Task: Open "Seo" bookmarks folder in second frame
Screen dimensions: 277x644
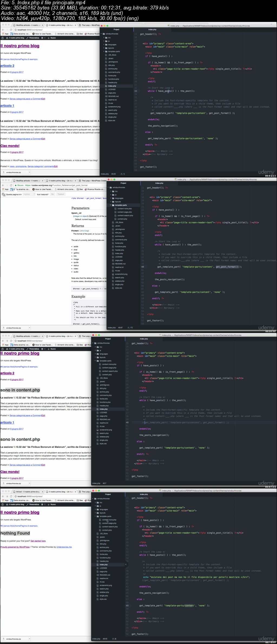Action: [x=80, y=189]
